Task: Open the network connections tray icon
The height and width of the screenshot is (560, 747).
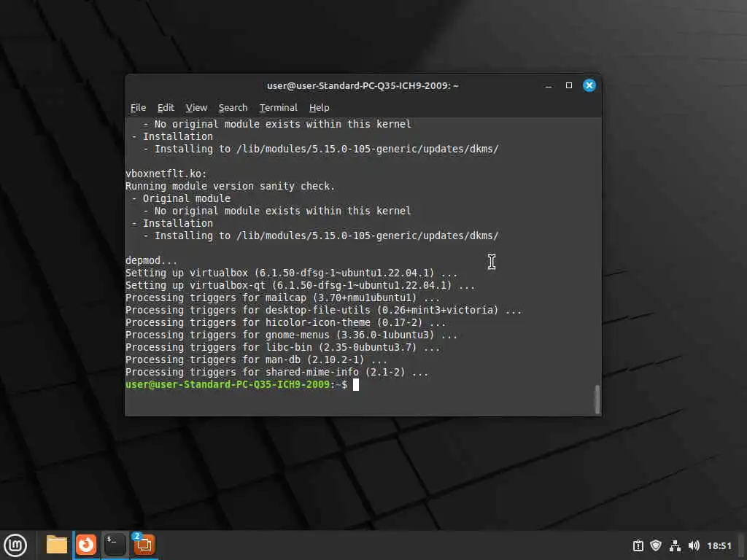Action: pyautogui.click(x=675, y=545)
